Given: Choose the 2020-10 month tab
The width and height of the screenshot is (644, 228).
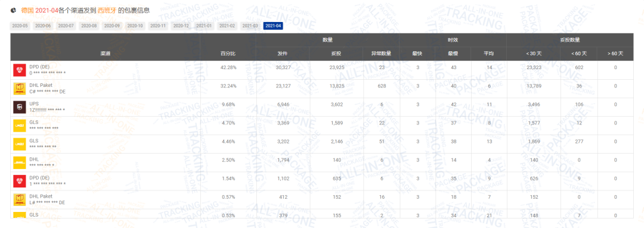Looking at the screenshot, I should coord(135,26).
